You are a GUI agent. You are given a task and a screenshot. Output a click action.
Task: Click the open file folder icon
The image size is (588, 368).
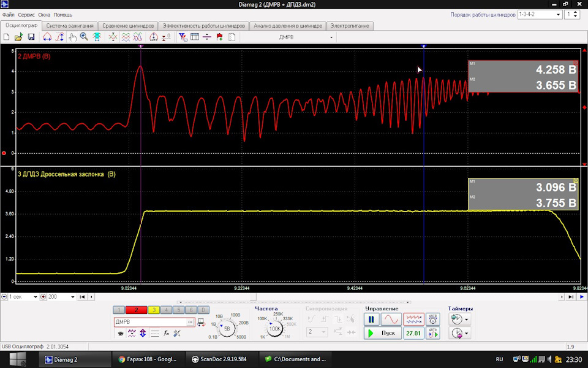pos(18,37)
